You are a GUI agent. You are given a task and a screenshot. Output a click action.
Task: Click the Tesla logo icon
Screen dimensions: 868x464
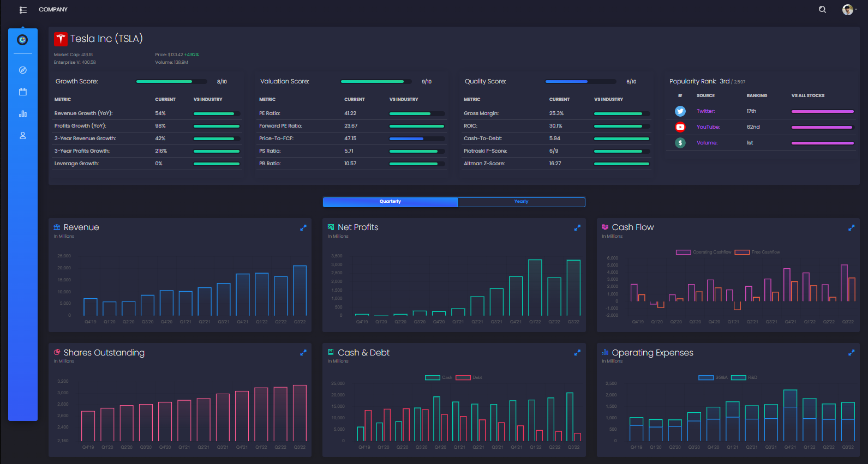61,39
